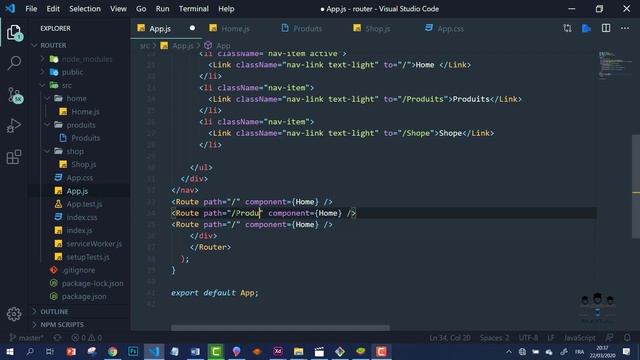Open the Help menu
The image size is (640, 360).
coord(226,9)
